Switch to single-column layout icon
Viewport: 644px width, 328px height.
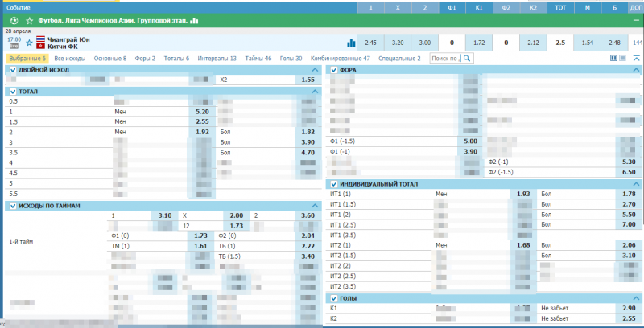(622, 58)
